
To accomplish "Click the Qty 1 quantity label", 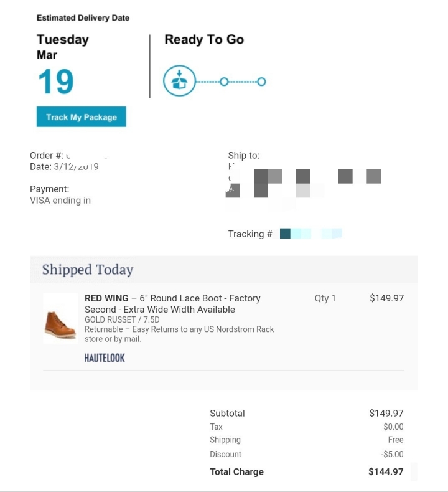I will pyautogui.click(x=325, y=298).
